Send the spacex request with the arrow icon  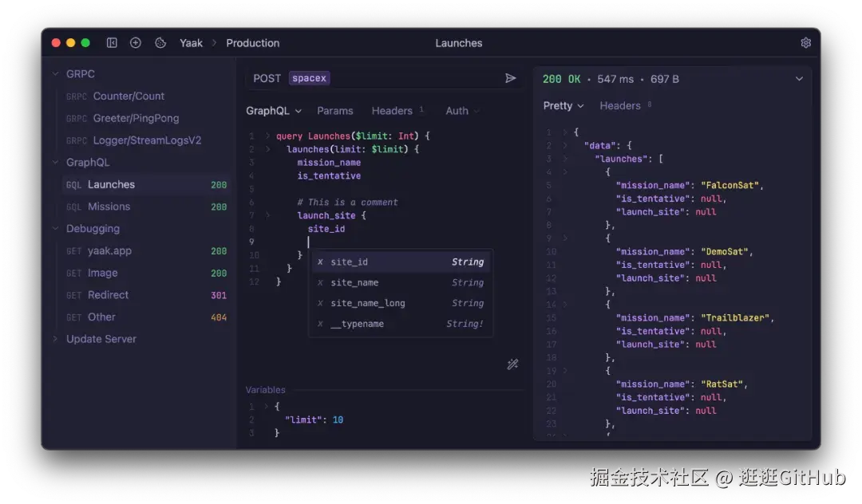click(x=511, y=77)
